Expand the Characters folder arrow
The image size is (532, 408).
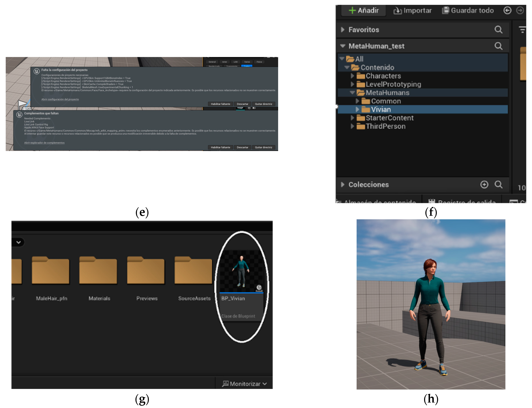pyautogui.click(x=352, y=76)
